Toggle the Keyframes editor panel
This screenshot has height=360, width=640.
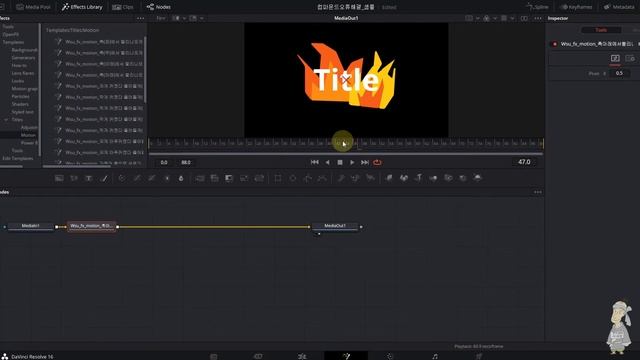coord(576,7)
